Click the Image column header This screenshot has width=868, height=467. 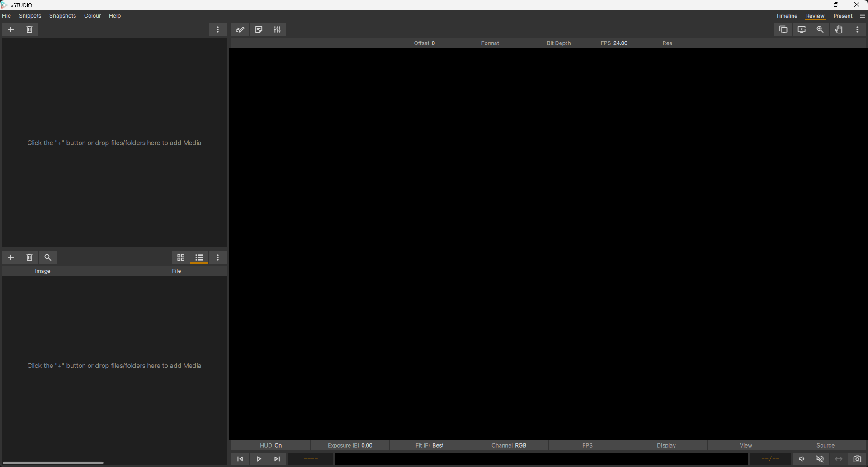coord(42,271)
